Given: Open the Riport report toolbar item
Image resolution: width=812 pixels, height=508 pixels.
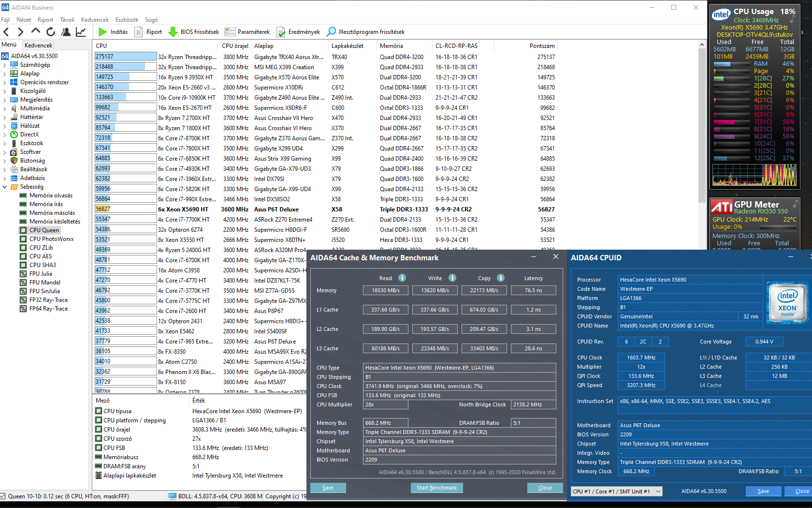Looking at the screenshot, I should (148, 32).
